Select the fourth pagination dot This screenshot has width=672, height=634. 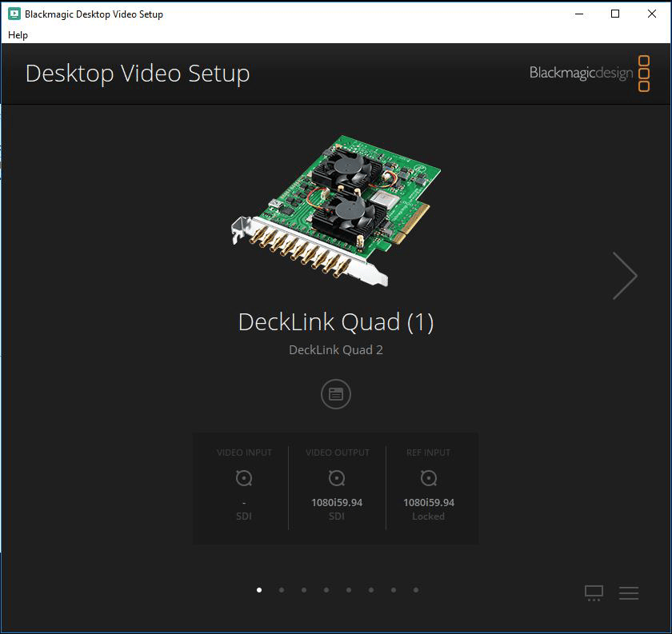click(326, 590)
